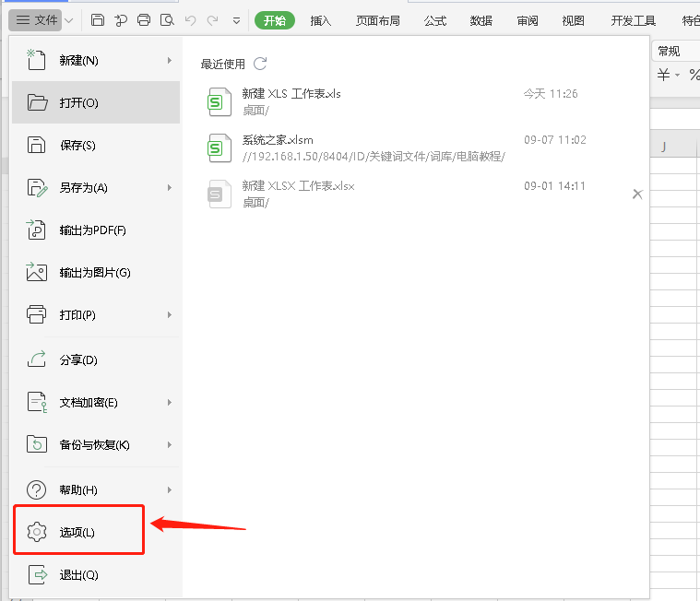700x601 pixels.
Task: Click the picture export icon beside 输出为图片
Action: point(36,272)
